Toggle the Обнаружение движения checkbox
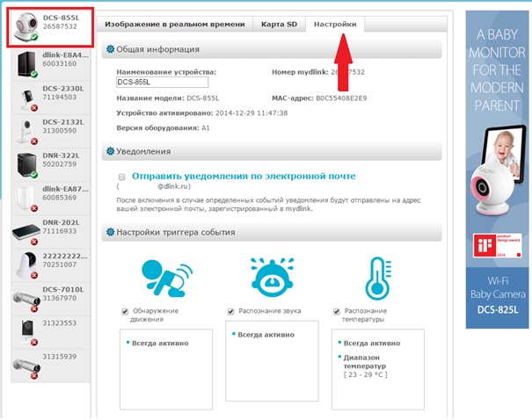 tap(126, 312)
